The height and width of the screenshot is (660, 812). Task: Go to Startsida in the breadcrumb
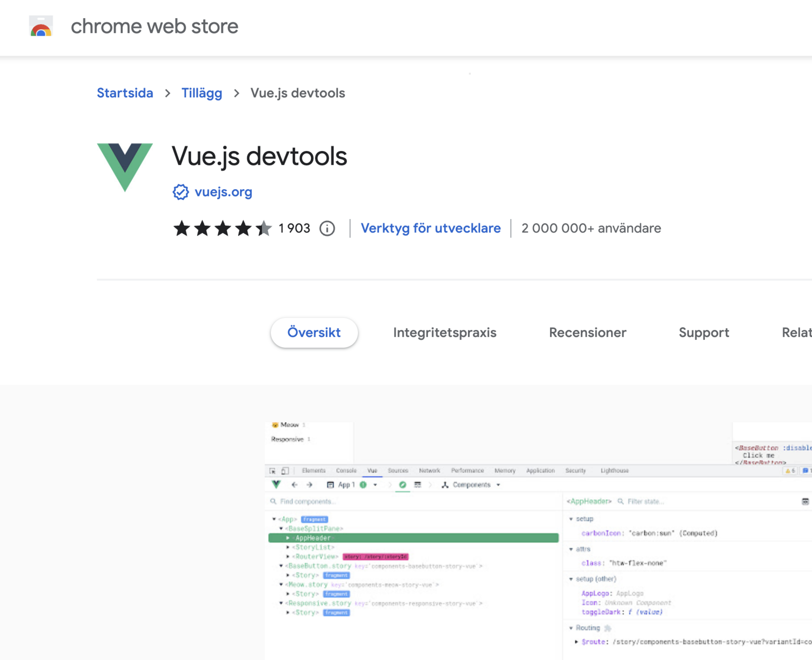(x=125, y=93)
